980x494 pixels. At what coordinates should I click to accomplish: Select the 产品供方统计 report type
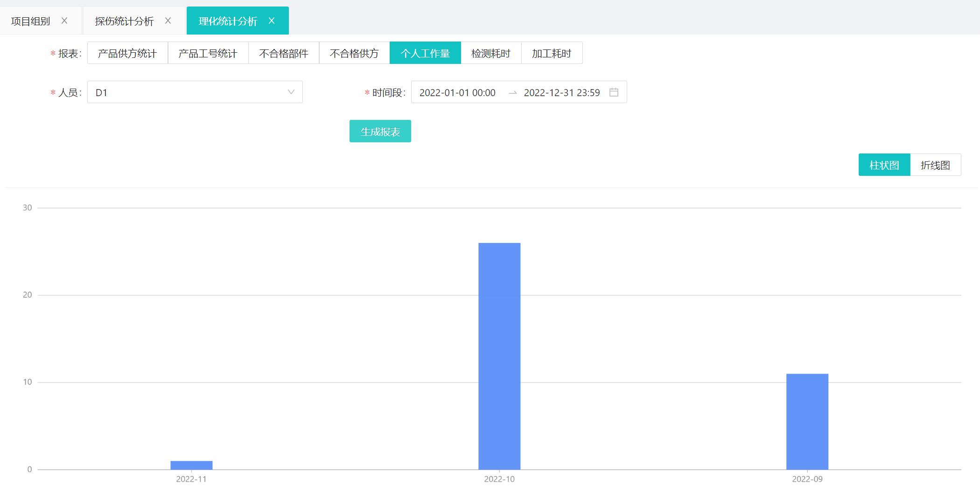[127, 53]
